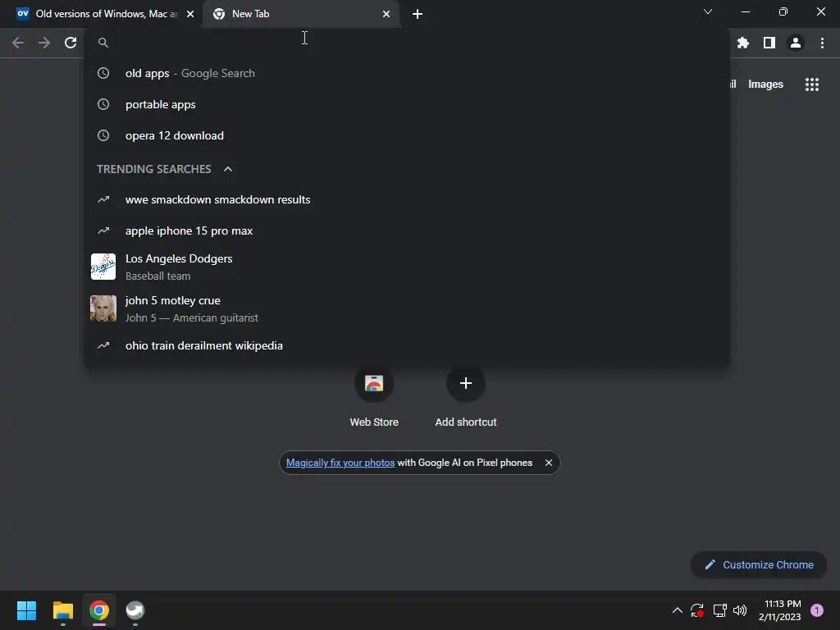Open the volume speaker icon
Screen dimensions: 840x630
coord(740,610)
